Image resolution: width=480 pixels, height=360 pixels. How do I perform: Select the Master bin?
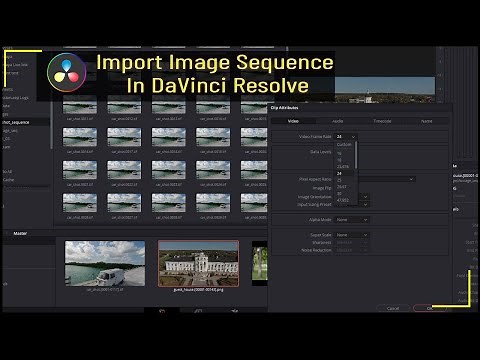(20, 233)
